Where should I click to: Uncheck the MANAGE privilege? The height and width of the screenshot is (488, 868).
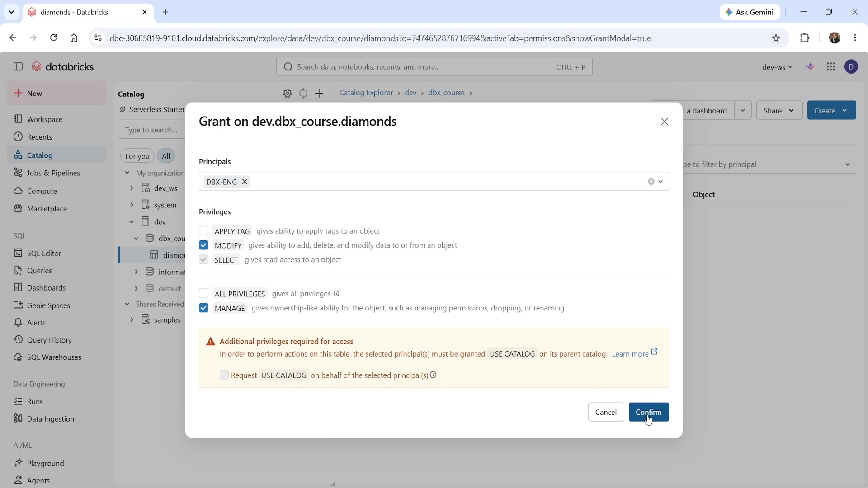[203, 308]
